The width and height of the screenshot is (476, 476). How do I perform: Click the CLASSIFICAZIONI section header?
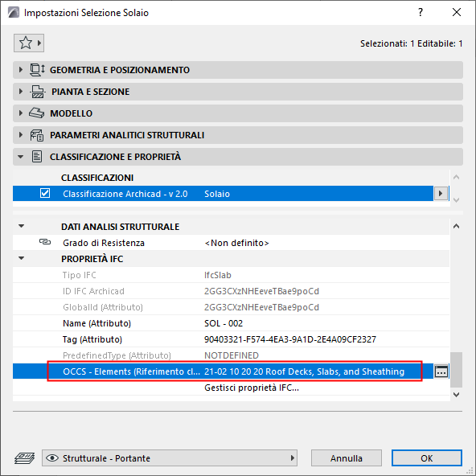97,178
